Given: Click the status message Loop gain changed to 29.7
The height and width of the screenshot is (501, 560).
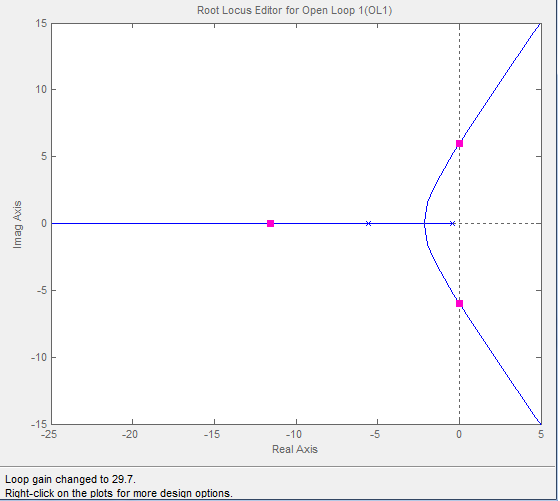Looking at the screenshot, I should (70, 479).
